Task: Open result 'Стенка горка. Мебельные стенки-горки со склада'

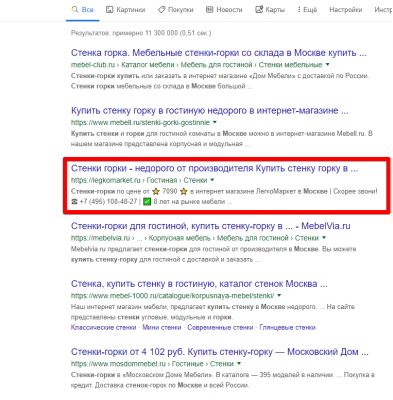Action: coord(219,53)
